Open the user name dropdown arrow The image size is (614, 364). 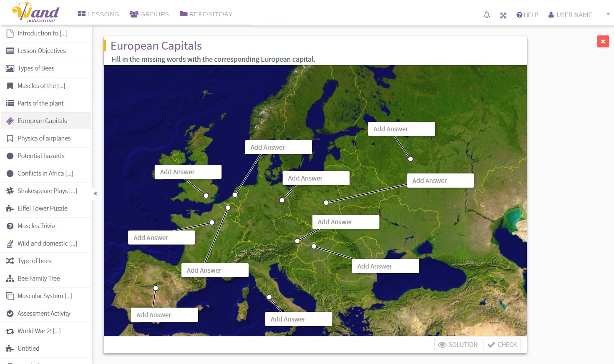(x=608, y=14)
